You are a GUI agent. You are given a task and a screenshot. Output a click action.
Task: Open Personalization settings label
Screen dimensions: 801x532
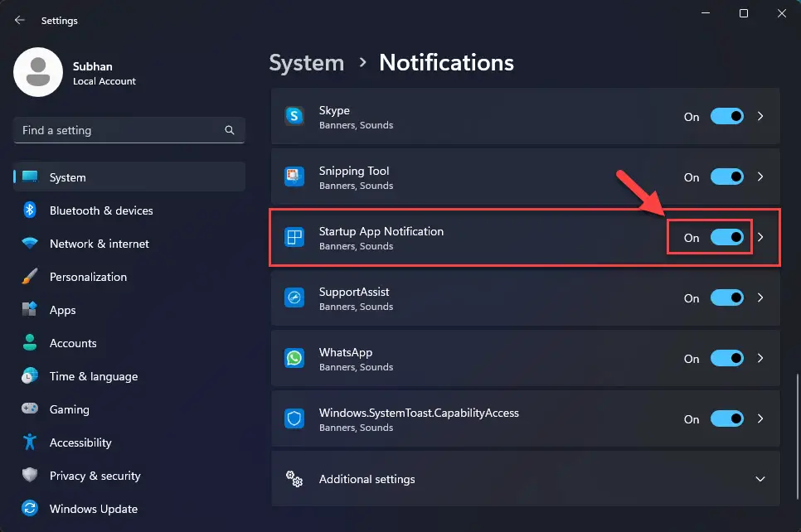click(x=88, y=277)
